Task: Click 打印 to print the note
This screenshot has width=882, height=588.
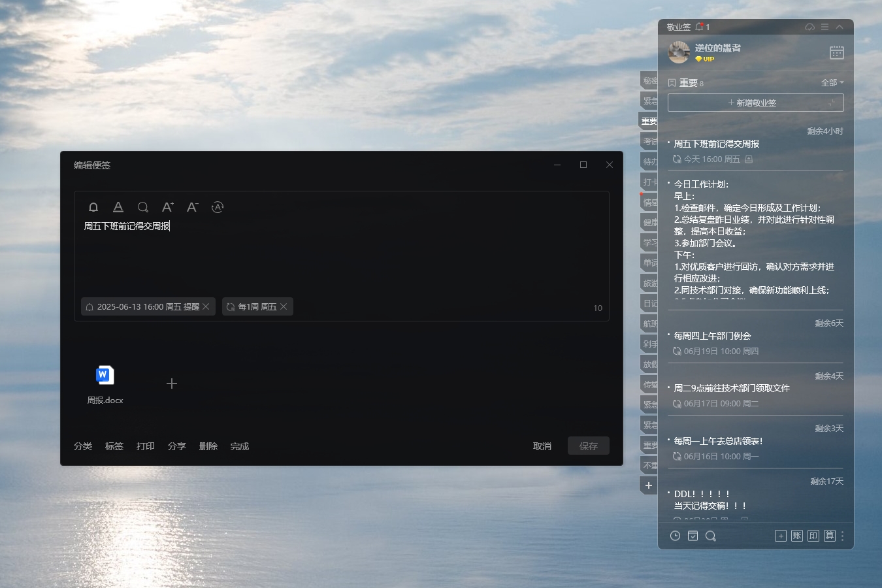Action: tap(146, 446)
